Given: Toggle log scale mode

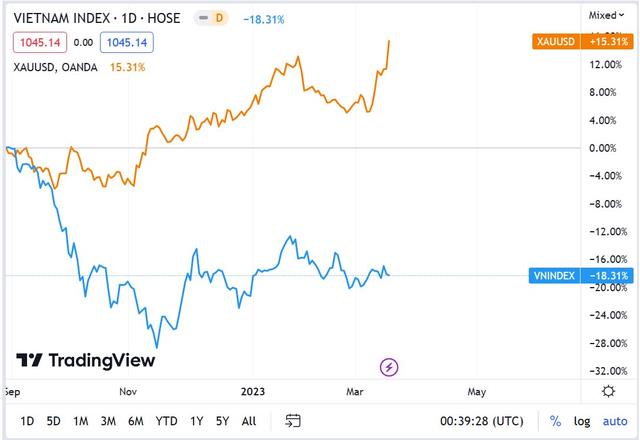Looking at the screenshot, I should (x=583, y=420).
